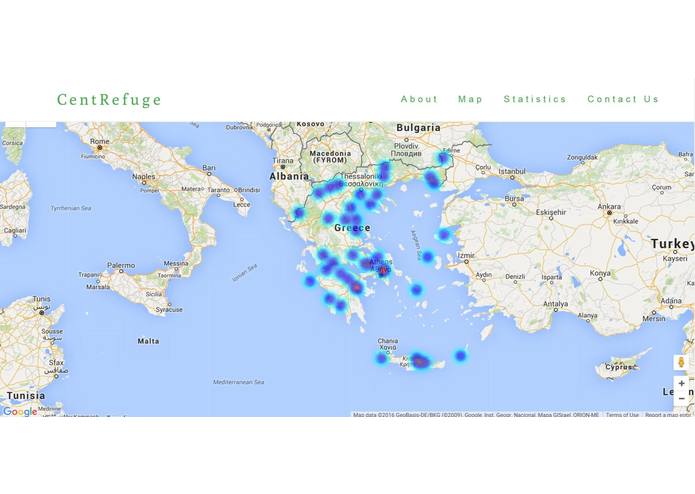Screen dimensions: 695x494
Task: Go to the Map menu item
Action: (x=470, y=99)
